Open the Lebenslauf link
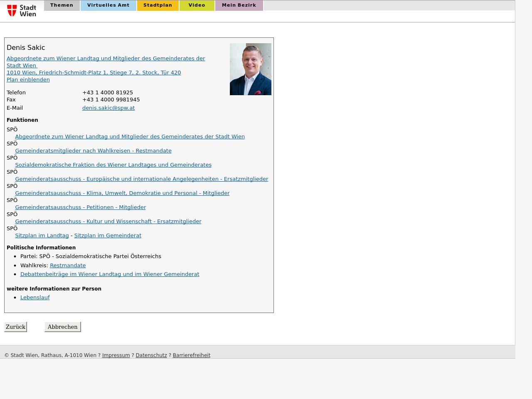This screenshot has height=399, width=532. [35, 297]
